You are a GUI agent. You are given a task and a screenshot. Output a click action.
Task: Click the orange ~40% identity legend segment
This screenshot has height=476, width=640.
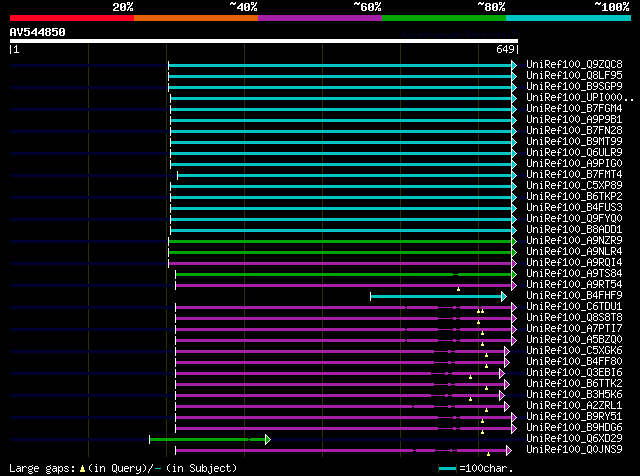pyautogui.click(x=196, y=18)
